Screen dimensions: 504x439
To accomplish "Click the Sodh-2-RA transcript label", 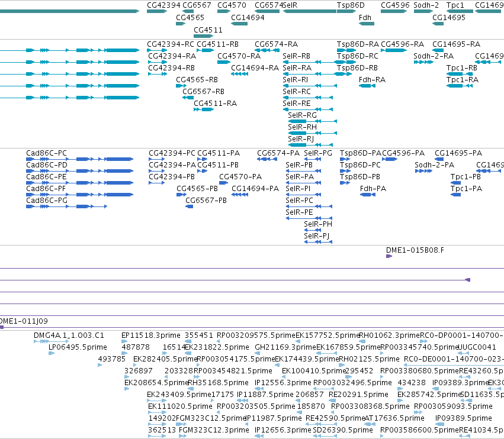I will click(x=434, y=56).
